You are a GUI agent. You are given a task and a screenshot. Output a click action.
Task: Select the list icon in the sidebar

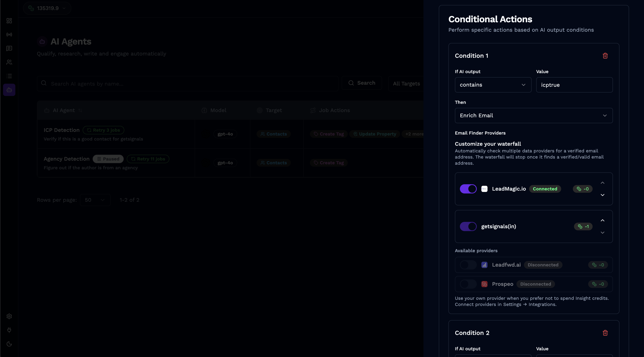point(9,76)
